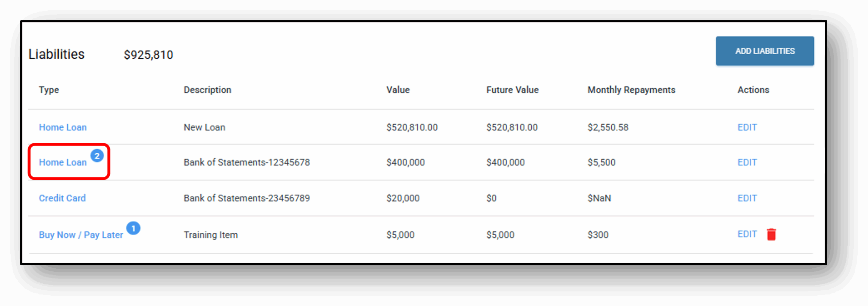
Task: Open the New Loan Home Loan link
Action: coord(63,127)
